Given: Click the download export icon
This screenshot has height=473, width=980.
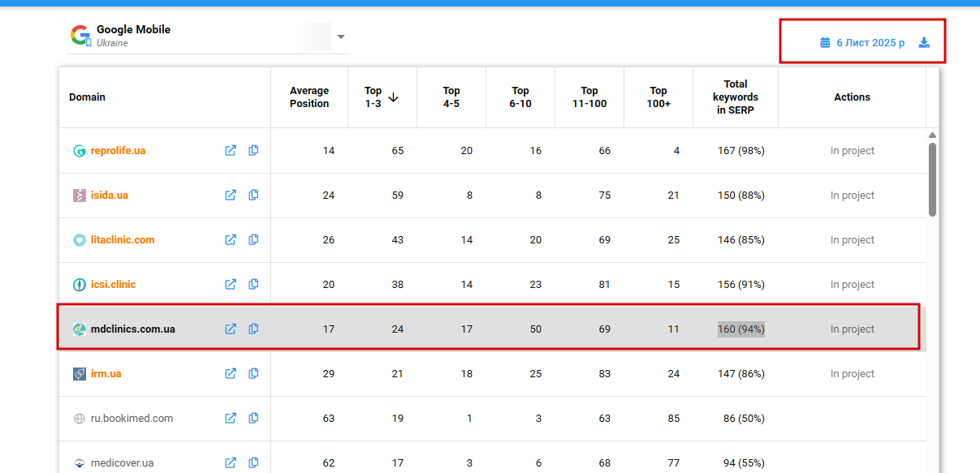Looking at the screenshot, I should 924,42.
